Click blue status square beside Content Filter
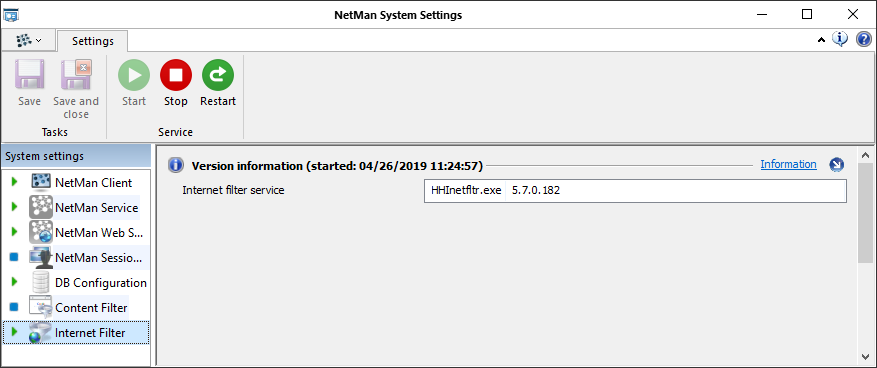Image resolution: width=877 pixels, height=368 pixels. point(15,307)
